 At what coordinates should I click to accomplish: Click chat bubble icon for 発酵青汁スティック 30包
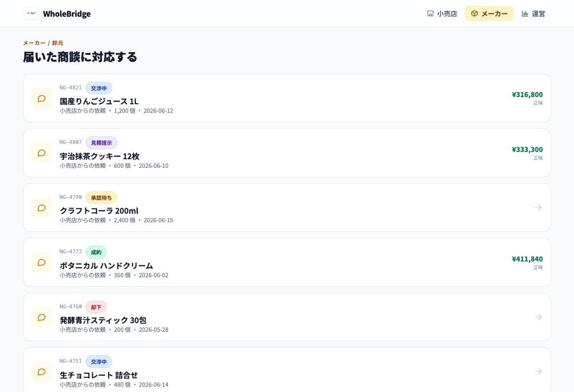coord(42,317)
